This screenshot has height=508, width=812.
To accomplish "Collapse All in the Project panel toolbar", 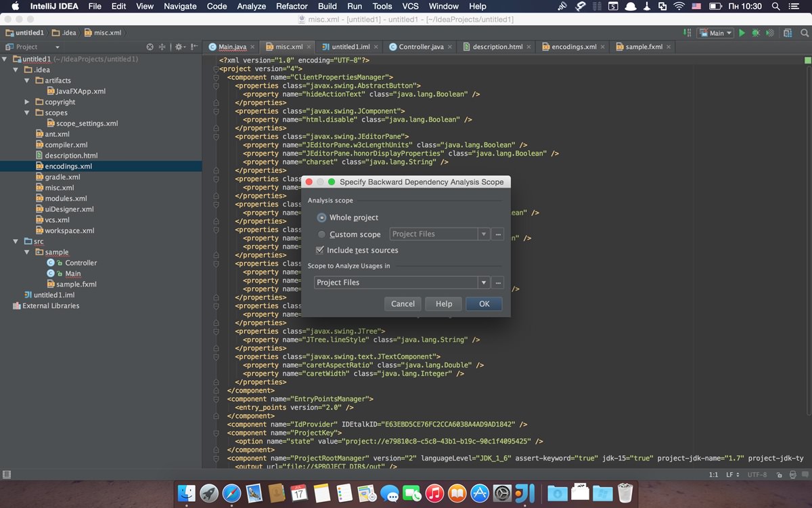I will 162,47.
